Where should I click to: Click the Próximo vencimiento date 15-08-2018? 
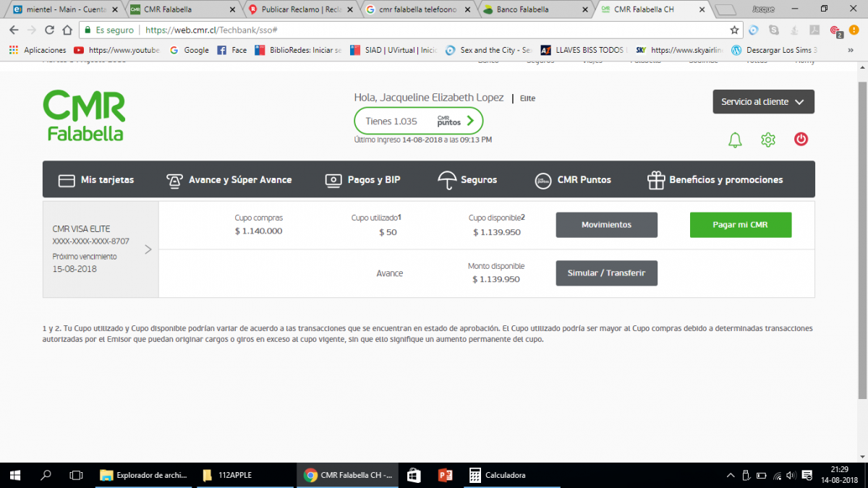[75, 269]
